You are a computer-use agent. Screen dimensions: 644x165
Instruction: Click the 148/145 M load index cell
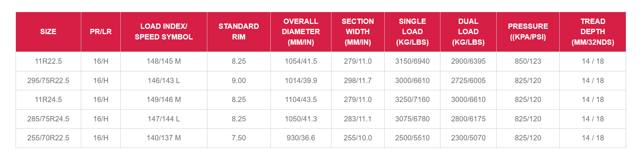tap(164, 61)
